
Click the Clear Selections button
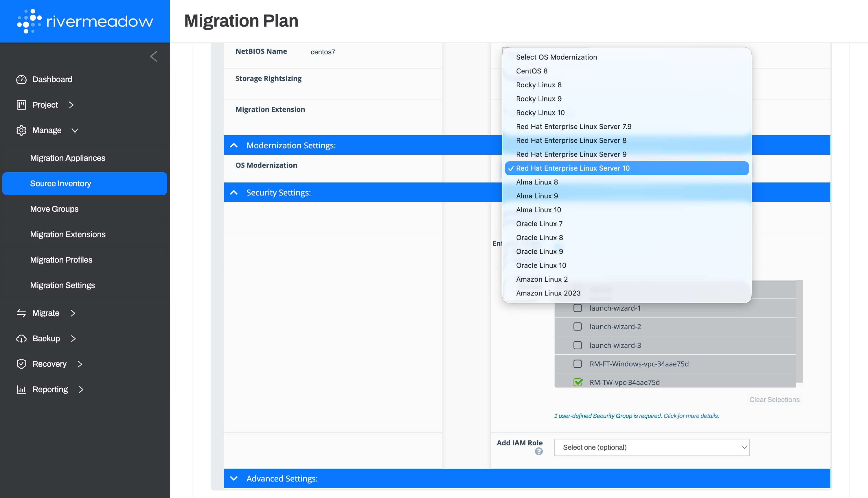[774, 399]
